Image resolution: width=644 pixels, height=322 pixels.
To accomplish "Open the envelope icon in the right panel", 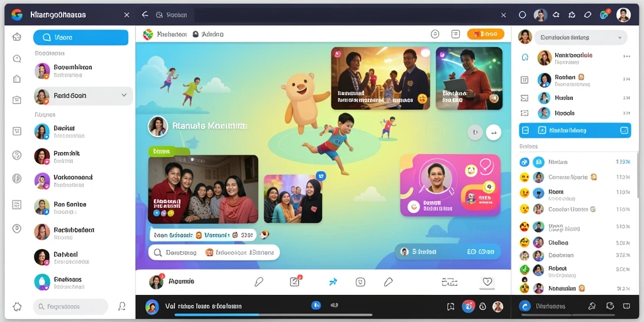I will pyautogui.click(x=525, y=97).
